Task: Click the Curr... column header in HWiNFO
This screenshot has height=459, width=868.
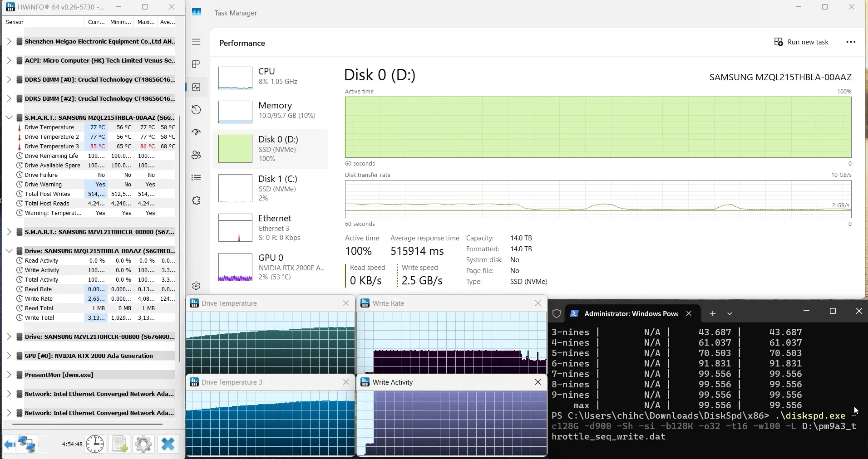Action: pyautogui.click(x=96, y=22)
